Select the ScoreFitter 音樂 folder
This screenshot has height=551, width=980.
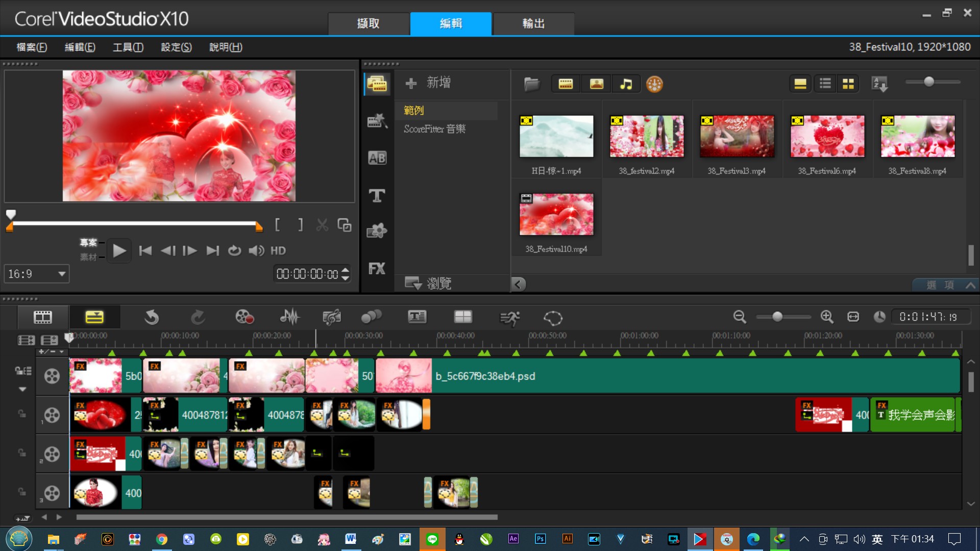435,129
